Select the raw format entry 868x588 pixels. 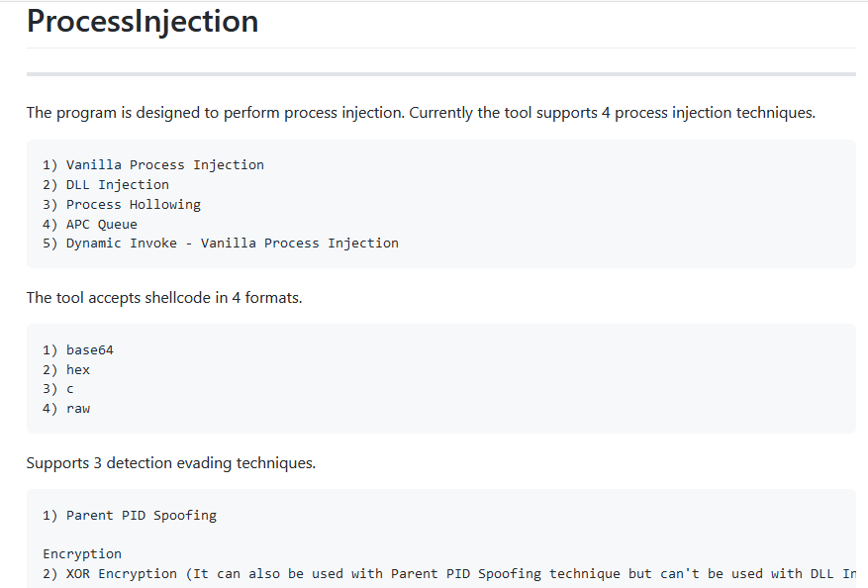pos(66,409)
